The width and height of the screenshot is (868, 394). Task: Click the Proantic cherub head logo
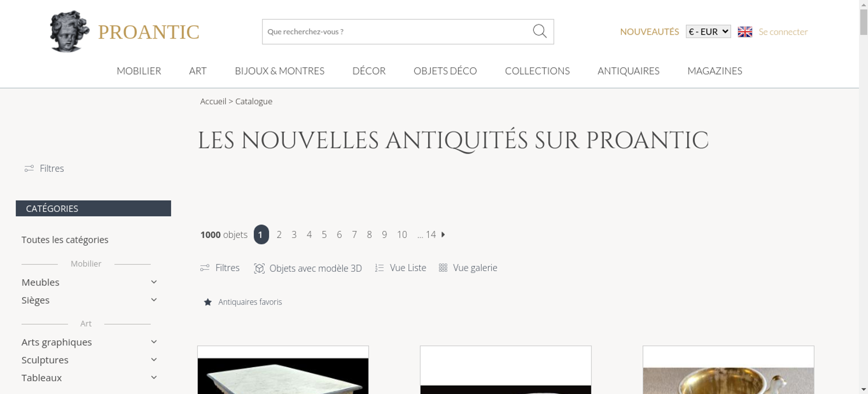tap(69, 31)
